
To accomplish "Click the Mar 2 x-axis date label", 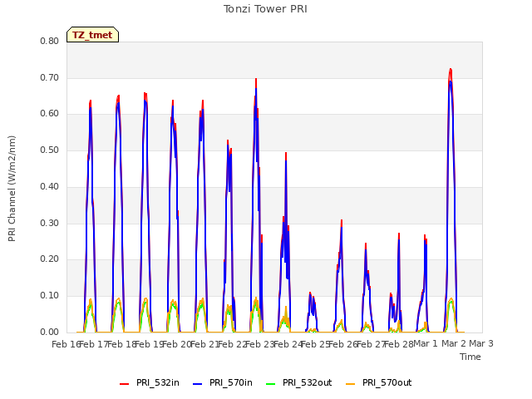I will click(453, 343).
